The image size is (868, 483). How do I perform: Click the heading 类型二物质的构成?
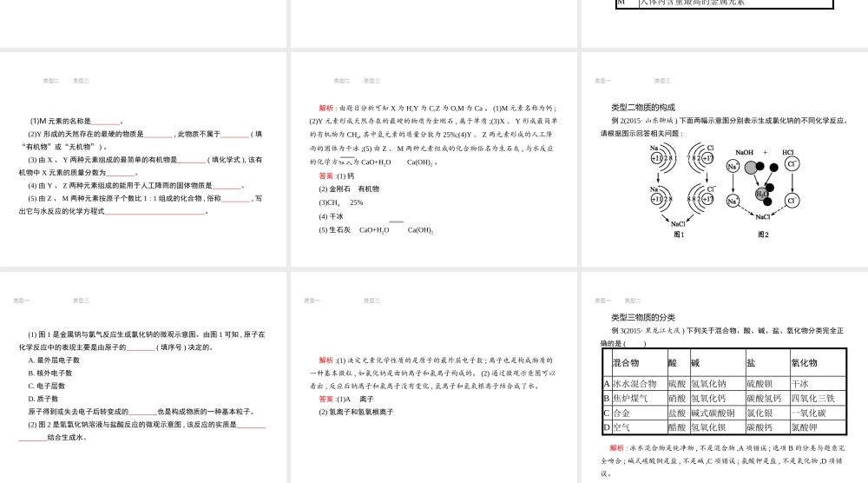(643, 108)
